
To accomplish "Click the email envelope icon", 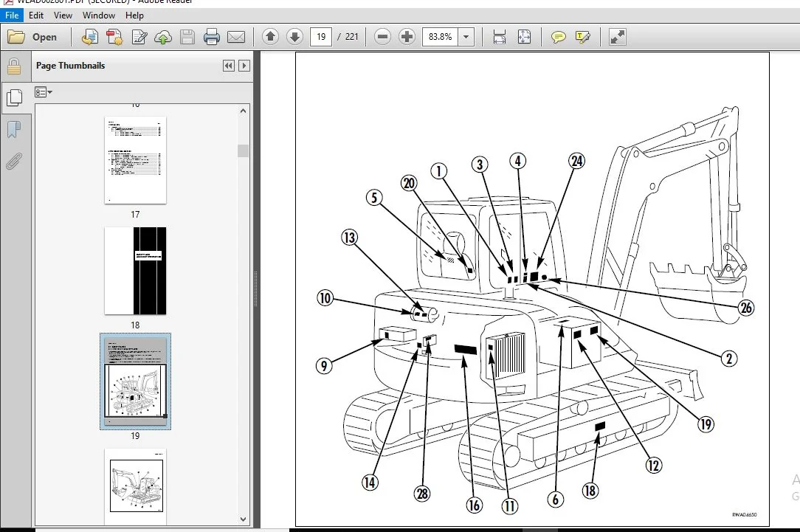I will click(235, 37).
